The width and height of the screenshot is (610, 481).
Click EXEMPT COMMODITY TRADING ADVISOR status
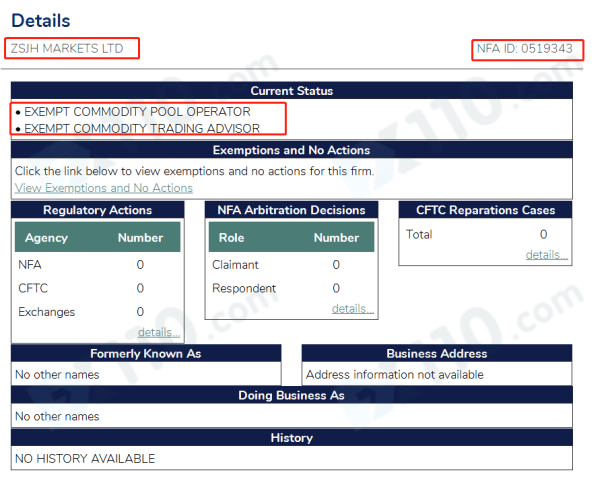click(142, 128)
